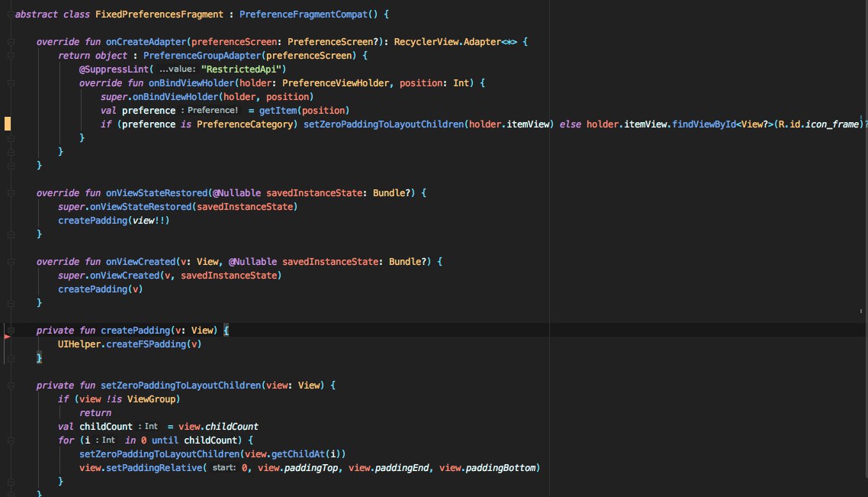
Task: Click 'PreferenceGroupAdapter(preferenceScreen)' constructor call
Action: [x=249, y=56]
